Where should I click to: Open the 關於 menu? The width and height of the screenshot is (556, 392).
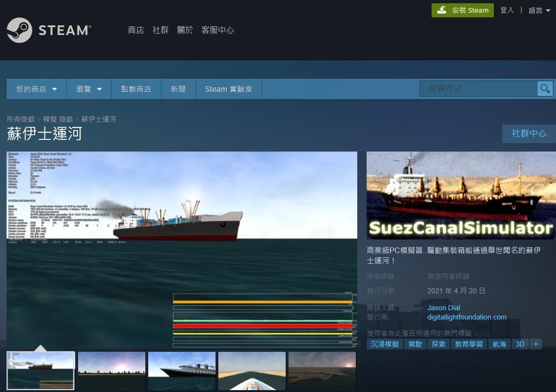click(185, 30)
